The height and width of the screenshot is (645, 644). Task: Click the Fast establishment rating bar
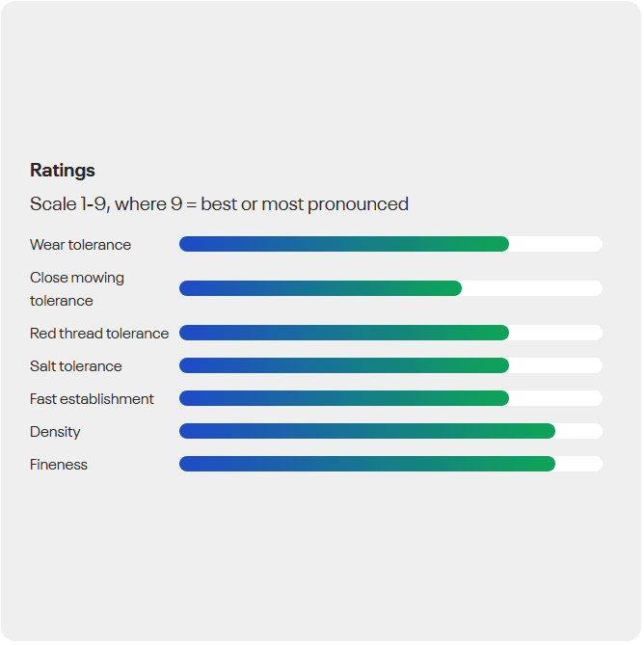click(390, 398)
